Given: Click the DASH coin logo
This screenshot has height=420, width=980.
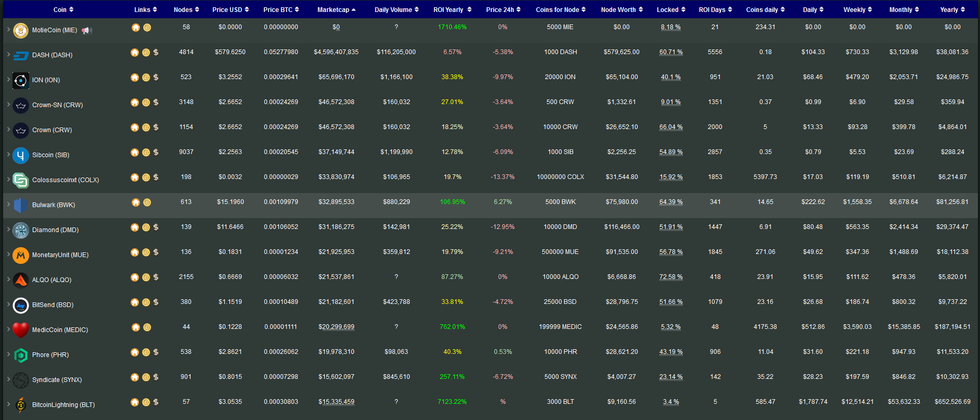Looking at the screenshot, I should pyautogui.click(x=21, y=55).
